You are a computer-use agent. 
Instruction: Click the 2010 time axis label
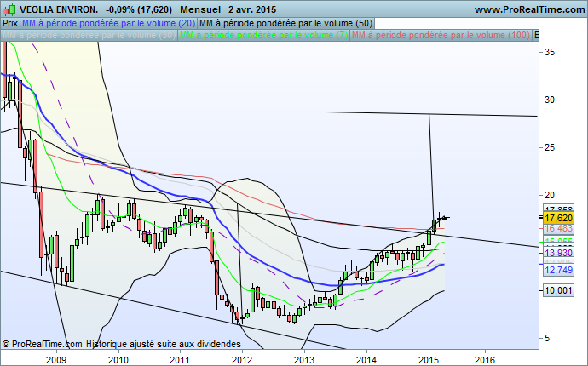click(x=118, y=360)
